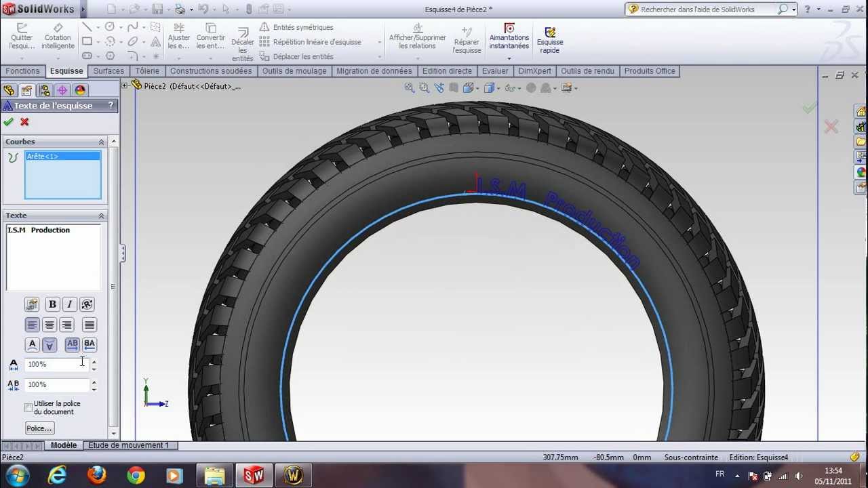Toggle bold text formatting
Viewport: 868px width, 488px height.
[52, 304]
